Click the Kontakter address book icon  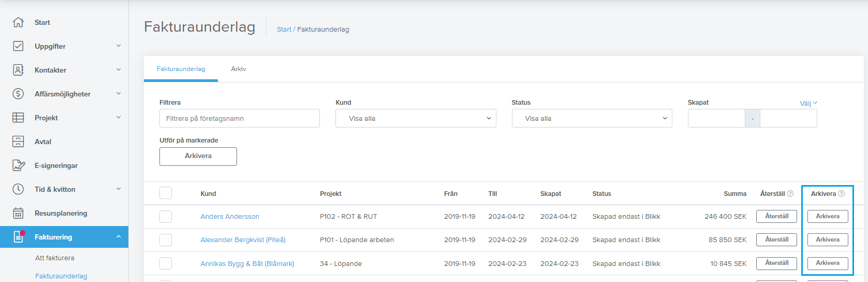[x=18, y=70]
